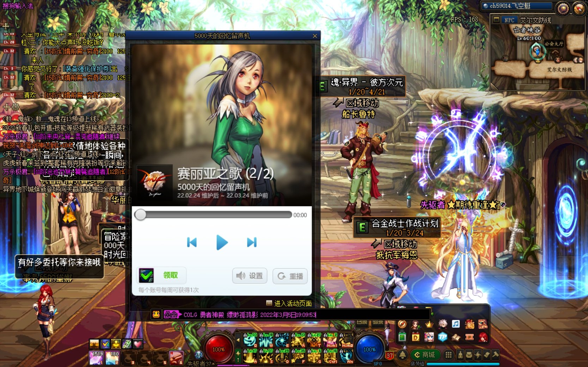Click the open book icon
588x367 pixels.
456,337
